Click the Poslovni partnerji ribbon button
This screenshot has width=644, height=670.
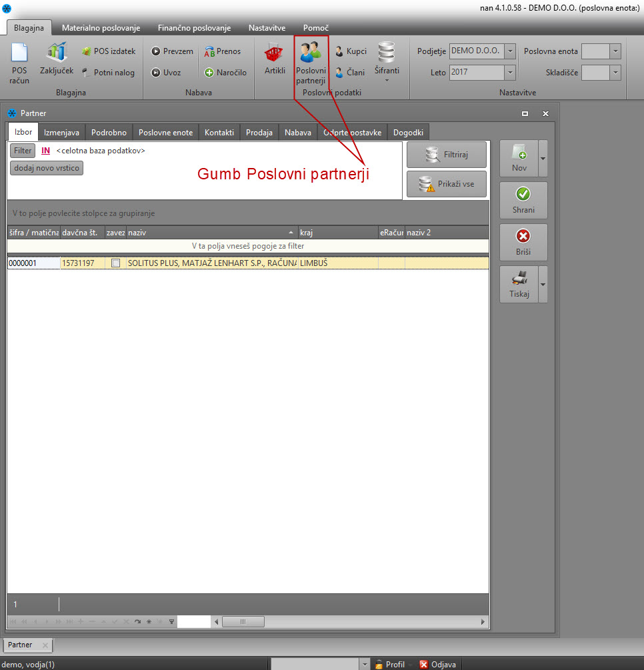coord(311,62)
